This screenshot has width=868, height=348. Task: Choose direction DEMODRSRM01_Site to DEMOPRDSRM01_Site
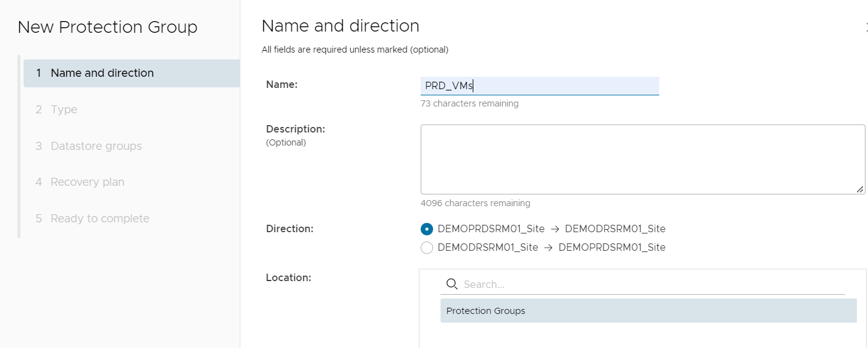point(427,248)
